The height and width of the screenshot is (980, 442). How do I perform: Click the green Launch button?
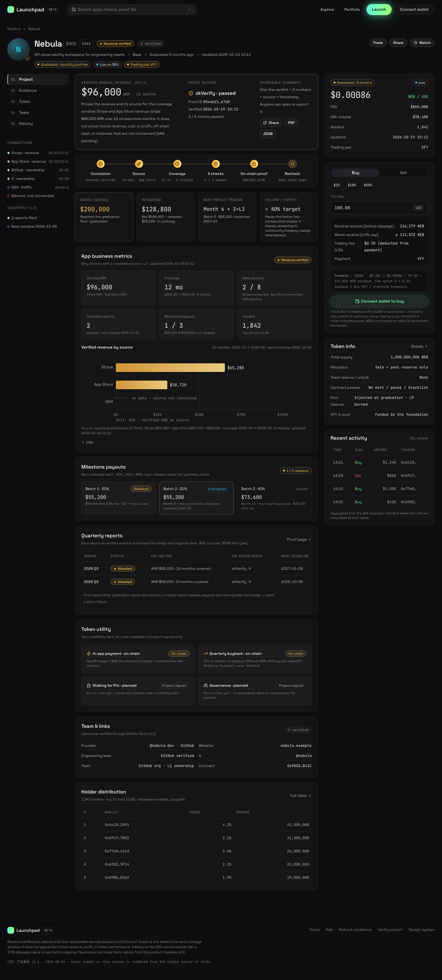tap(379, 10)
